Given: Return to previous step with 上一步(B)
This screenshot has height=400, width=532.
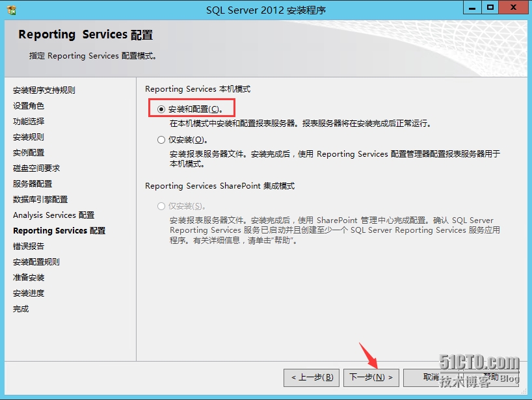Looking at the screenshot, I should click(x=312, y=378).
